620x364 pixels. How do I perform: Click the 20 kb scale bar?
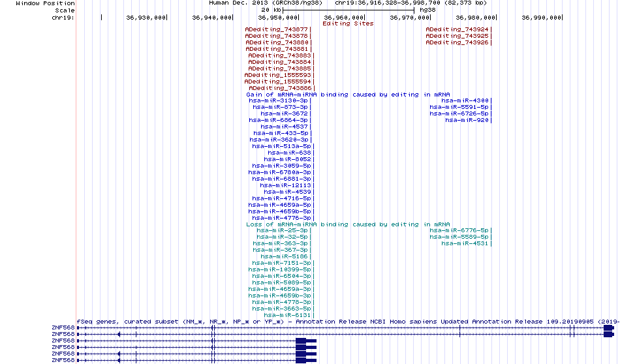click(349, 10)
